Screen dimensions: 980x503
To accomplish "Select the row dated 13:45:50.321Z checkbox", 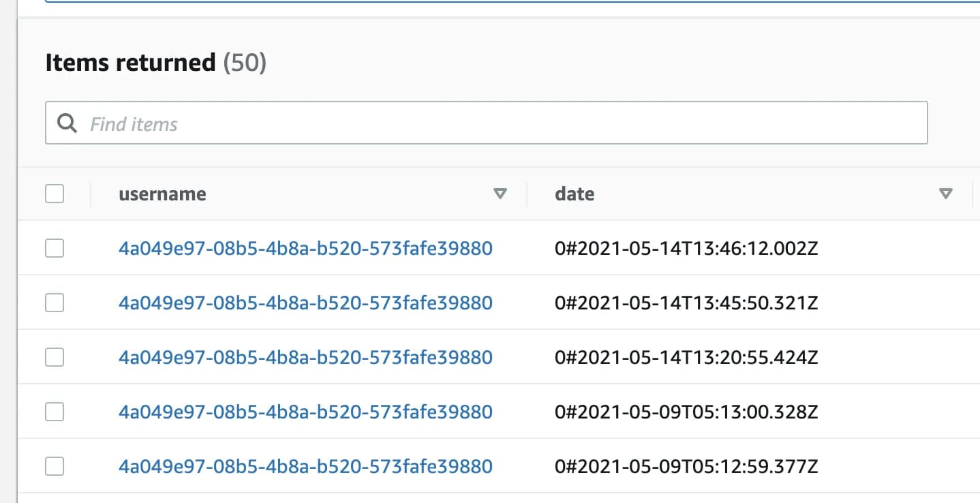I will 55,303.
